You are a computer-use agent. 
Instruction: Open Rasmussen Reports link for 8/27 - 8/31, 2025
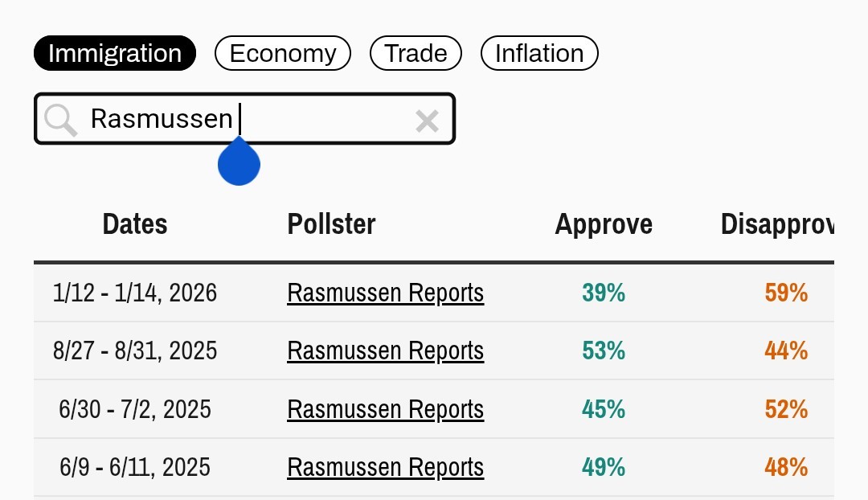coord(386,350)
